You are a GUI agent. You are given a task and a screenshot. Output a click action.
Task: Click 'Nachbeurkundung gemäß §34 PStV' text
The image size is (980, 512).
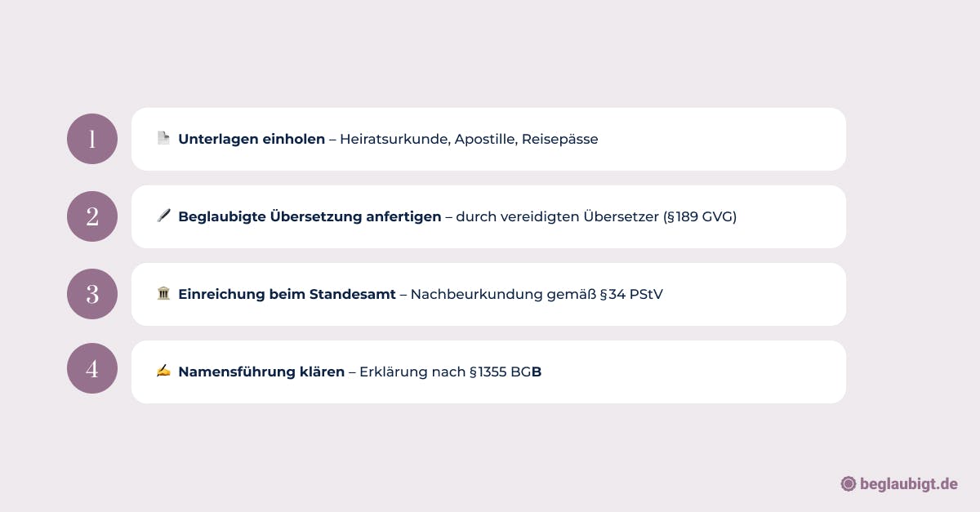[537, 294]
